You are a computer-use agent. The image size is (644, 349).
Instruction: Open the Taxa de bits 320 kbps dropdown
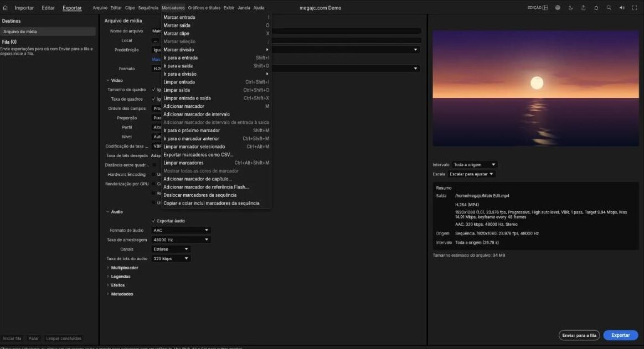pos(171,259)
